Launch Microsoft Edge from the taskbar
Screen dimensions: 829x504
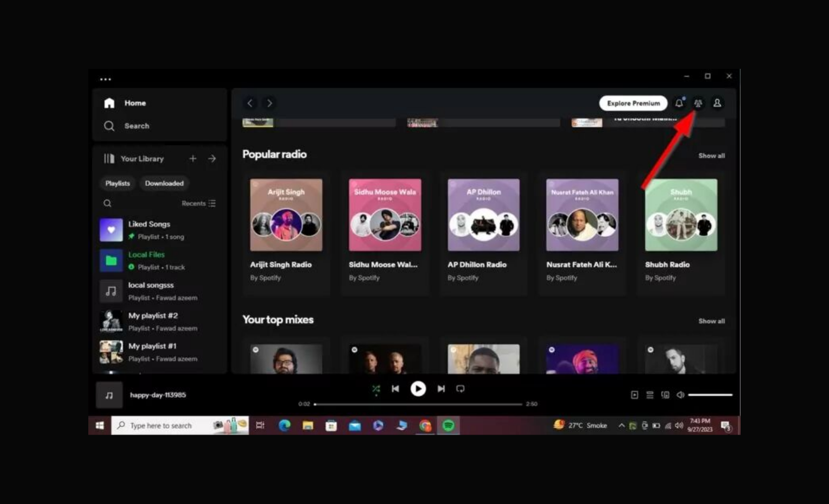(284, 425)
